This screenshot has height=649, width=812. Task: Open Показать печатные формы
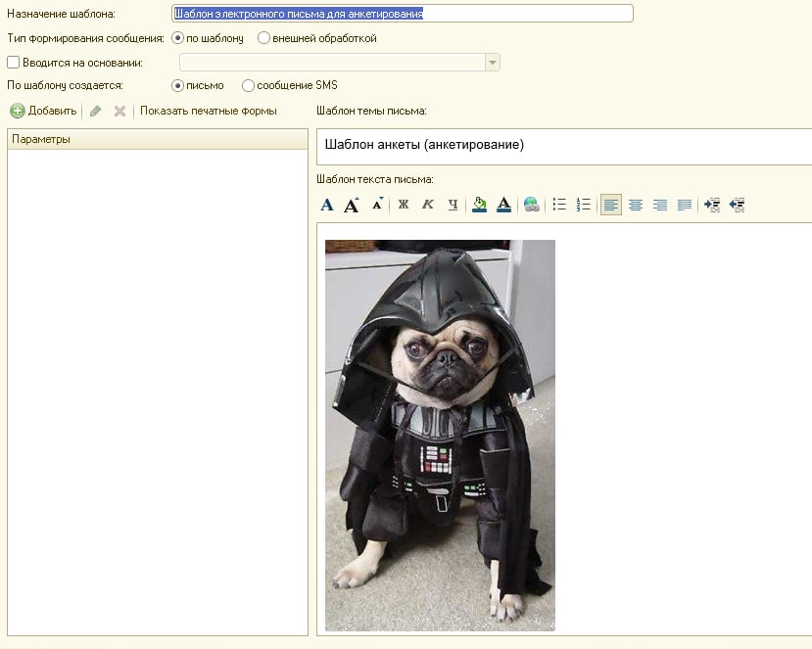pos(209,111)
